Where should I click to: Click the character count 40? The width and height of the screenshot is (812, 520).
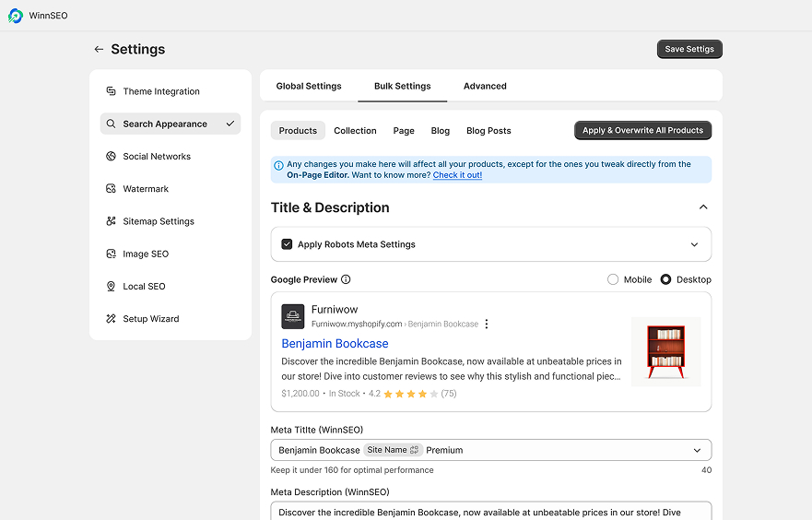706,470
